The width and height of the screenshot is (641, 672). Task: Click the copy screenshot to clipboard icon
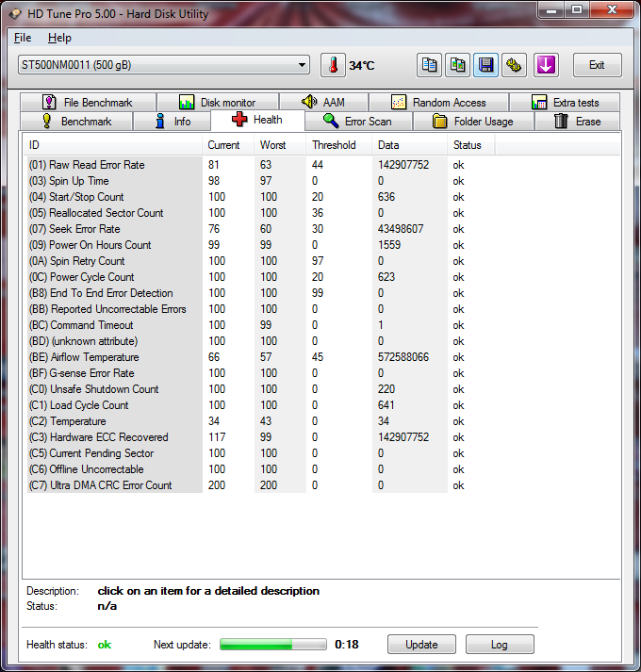click(x=458, y=65)
